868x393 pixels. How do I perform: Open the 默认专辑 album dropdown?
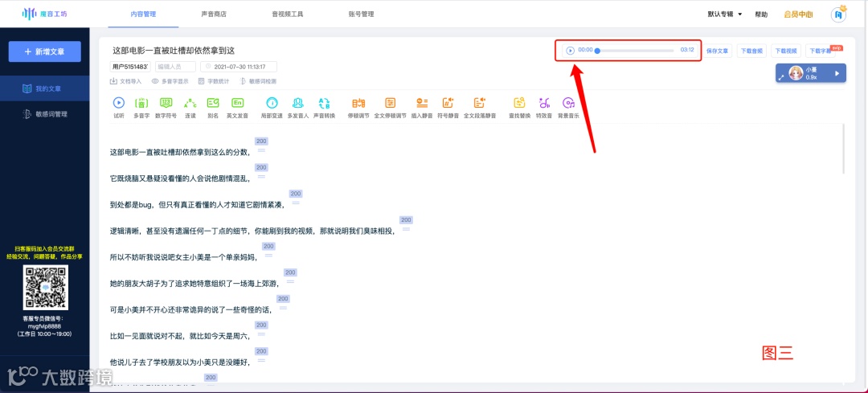725,14
